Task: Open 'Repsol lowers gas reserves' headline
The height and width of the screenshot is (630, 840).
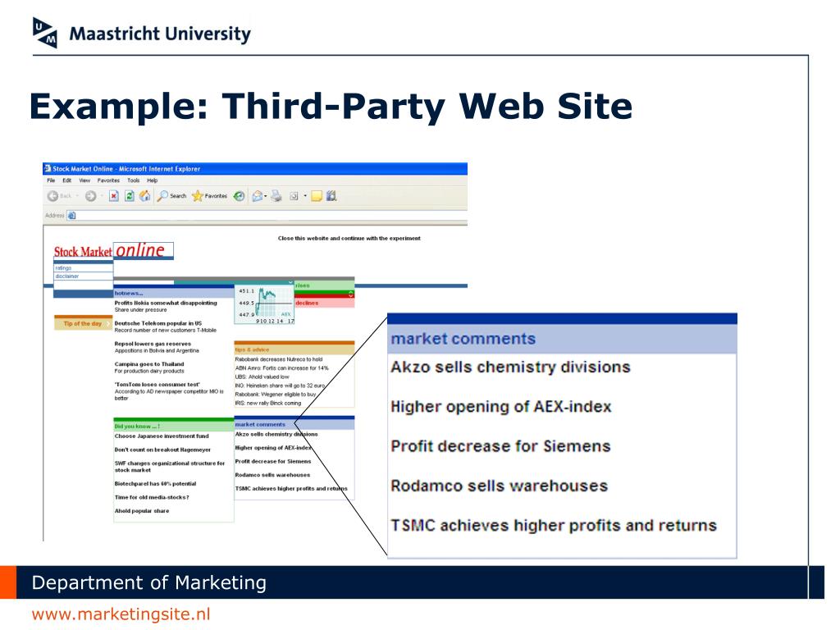Action: click(153, 344)
